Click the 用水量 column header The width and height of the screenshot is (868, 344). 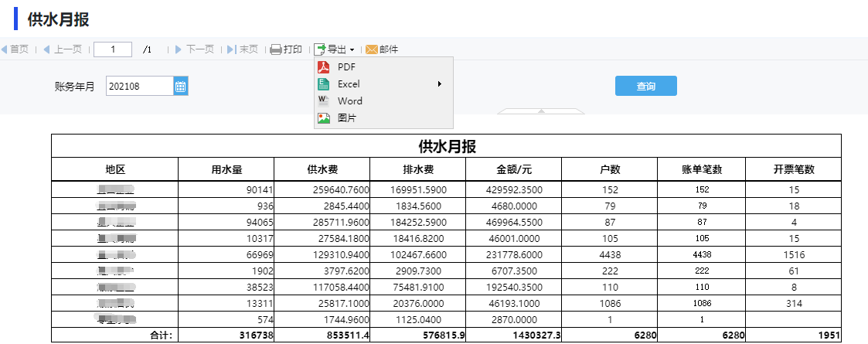tap(226, 169)
